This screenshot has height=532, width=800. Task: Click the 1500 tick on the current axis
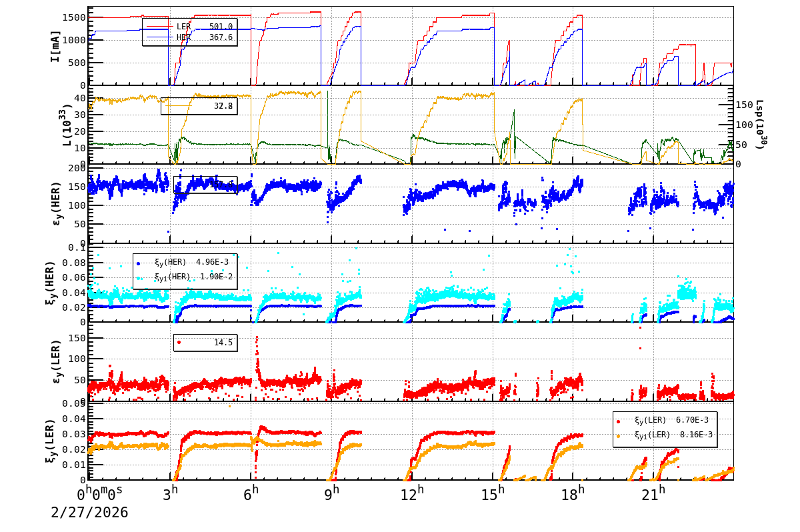click(73, 17)
